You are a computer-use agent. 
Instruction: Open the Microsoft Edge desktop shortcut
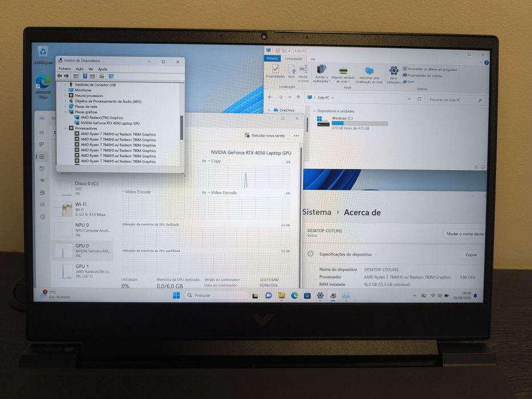point(43,87)
